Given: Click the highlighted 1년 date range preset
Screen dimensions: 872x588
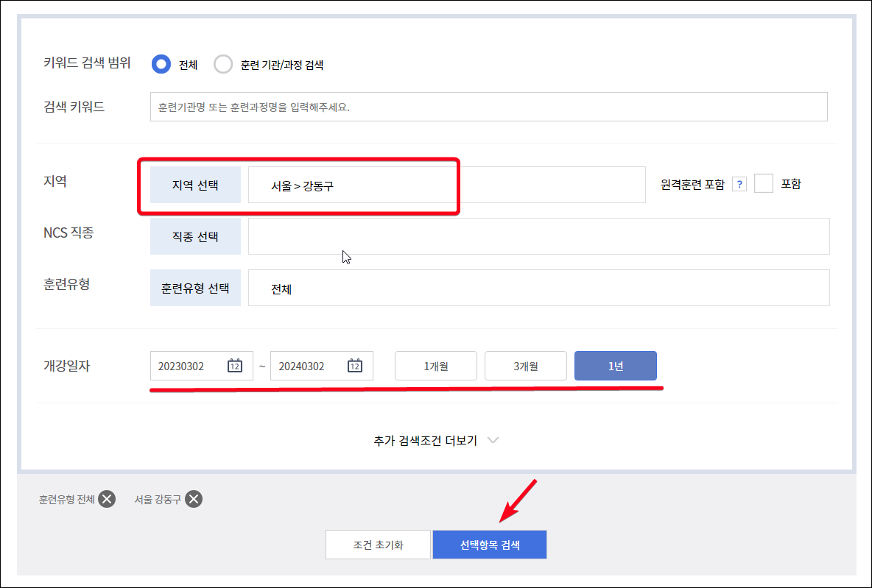Looking at the screenshot, I should click(615, 366).
